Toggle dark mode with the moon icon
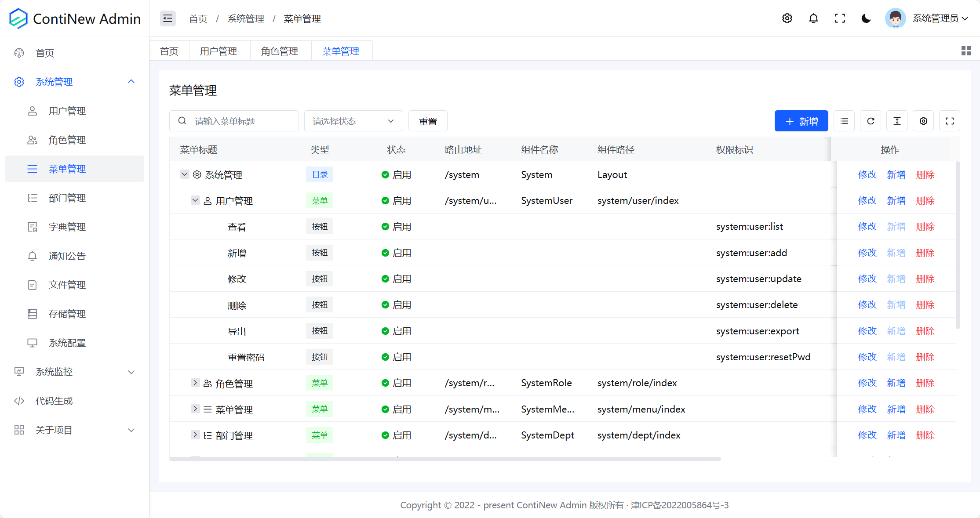The height and width of the screenshot is (518, 980). [x=866, y=18]
